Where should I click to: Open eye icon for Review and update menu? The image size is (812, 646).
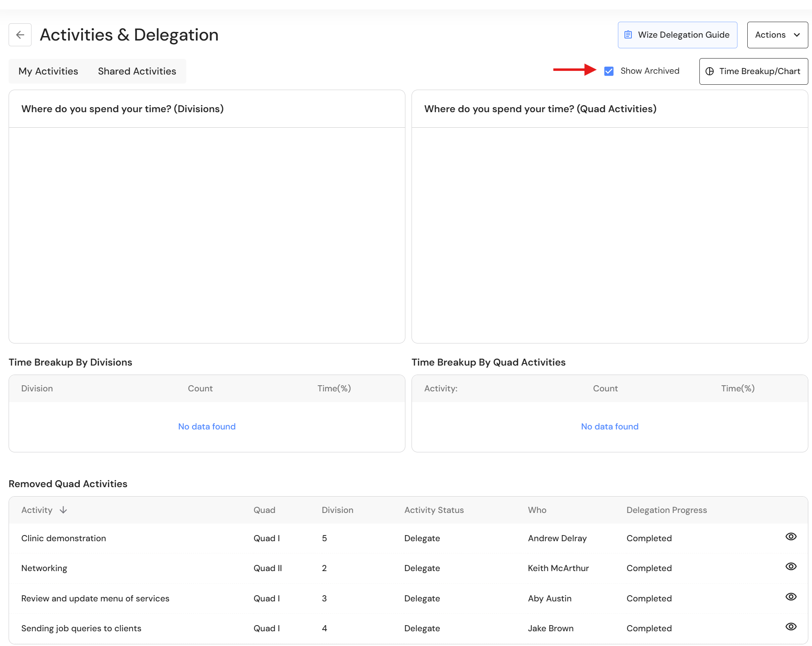click(x=791, y=597)
